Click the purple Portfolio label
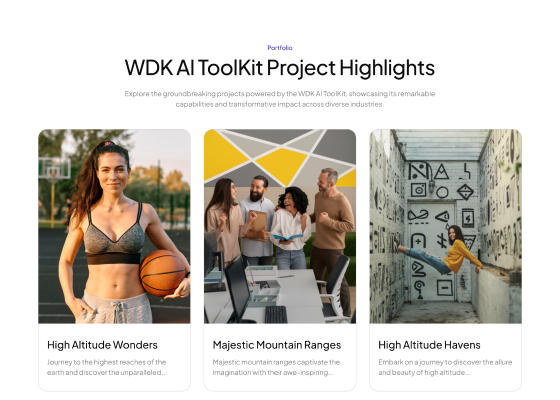Screen dimensions: 560x400 pyautogui.click(x=280, y=48)
